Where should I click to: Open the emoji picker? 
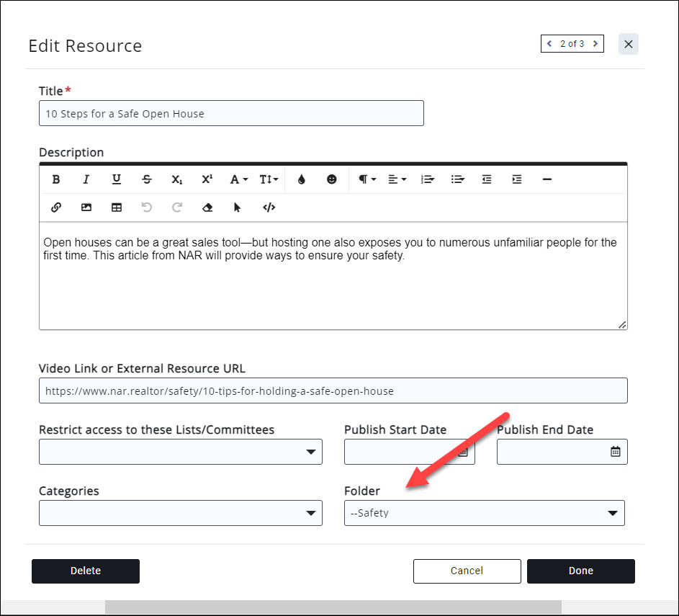pyautogui.click(x=331, y=179)
